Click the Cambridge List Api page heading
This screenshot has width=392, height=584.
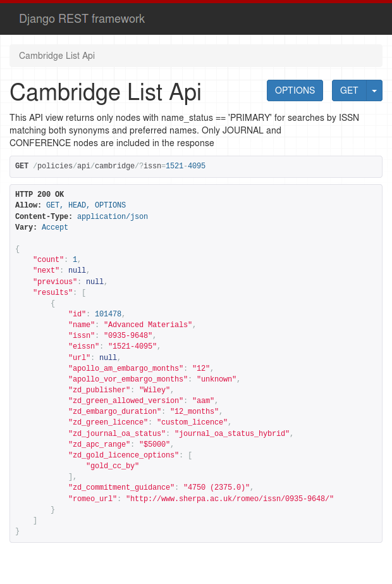click(106, 92)
